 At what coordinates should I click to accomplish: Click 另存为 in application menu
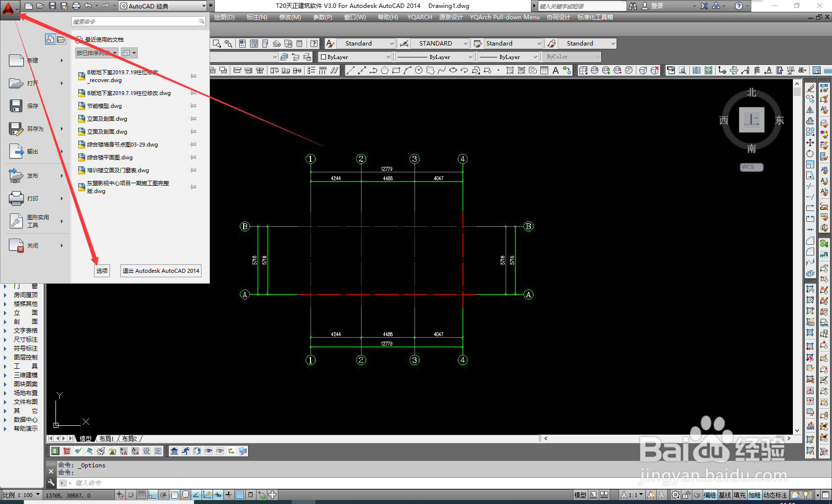(x=36, y=129)
